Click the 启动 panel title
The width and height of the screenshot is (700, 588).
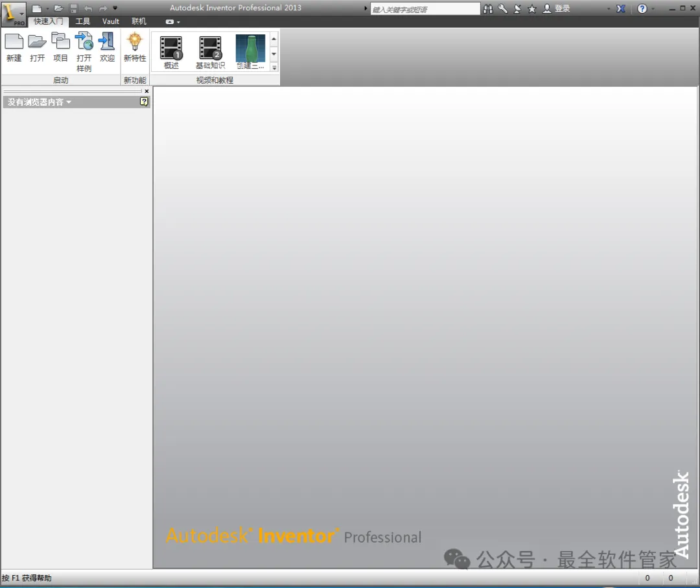[61, 80]
